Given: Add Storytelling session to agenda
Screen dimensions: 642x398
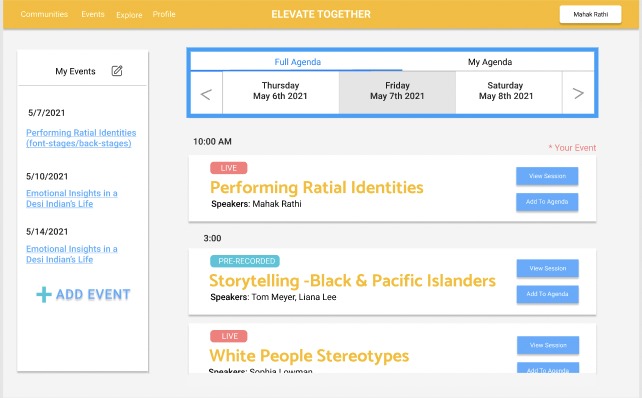Looking at the screenshot, I should [x=547, y=294].
